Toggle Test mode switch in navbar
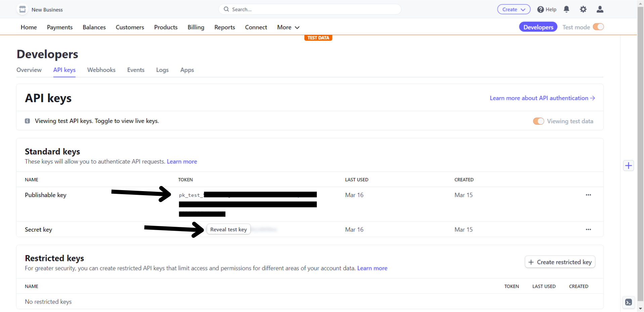 point(598,27)
